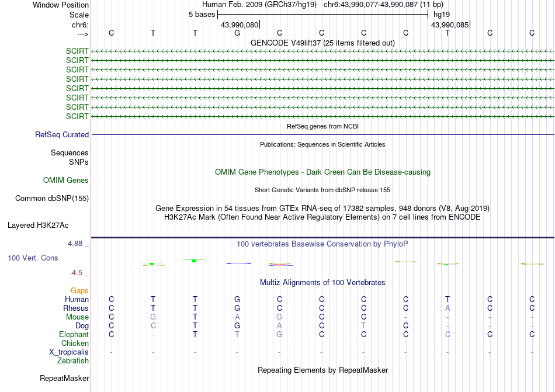Click the Window Position label
This screenshot has width=555, height=392.
click(61, 5)
